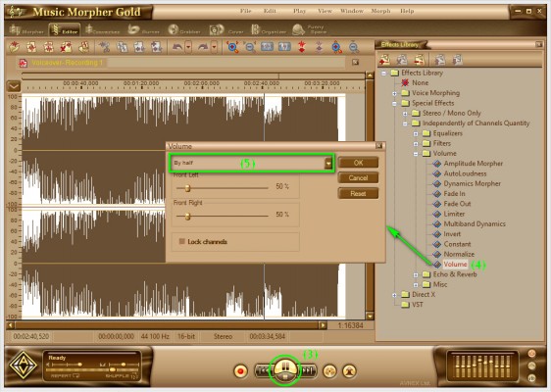Click the Voiceover recording file icon
The image size is (551, 392).
[x=24, y=63]
